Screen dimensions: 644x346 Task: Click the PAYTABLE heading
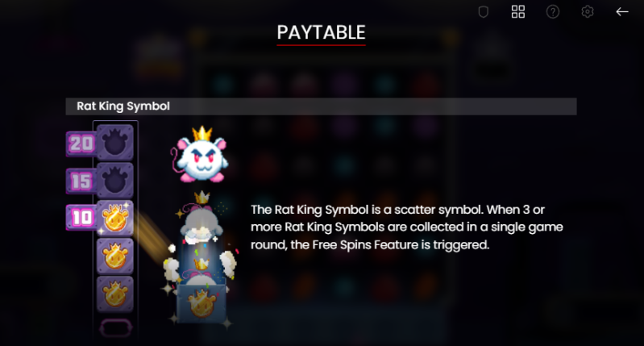(321, 33)
